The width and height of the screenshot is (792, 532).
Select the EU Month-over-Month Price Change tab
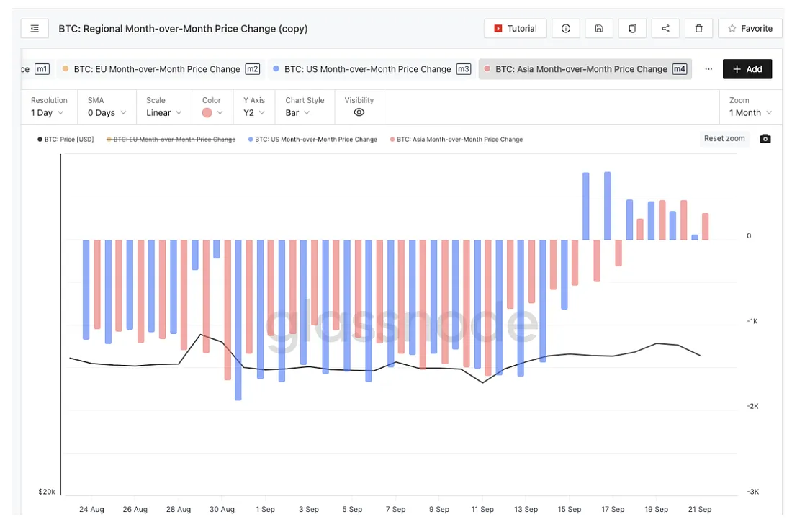coord(161,69)
